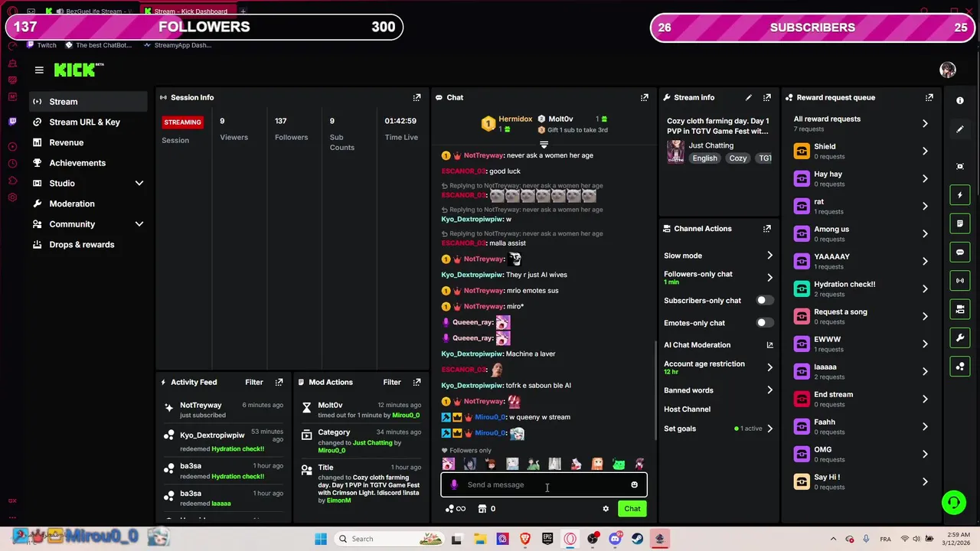Open the Twitch bookmark
Screen dimensions: 980x551
41,45
